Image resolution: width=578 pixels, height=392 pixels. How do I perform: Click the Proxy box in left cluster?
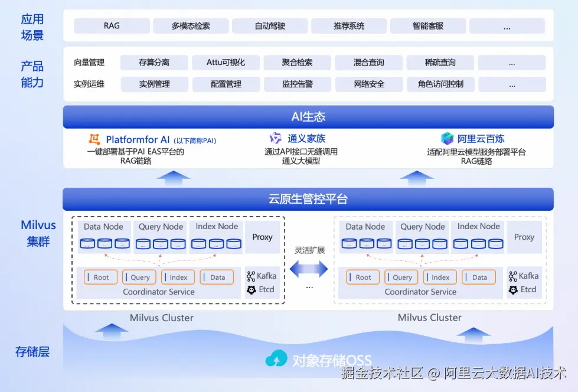[x=263, y=237]
